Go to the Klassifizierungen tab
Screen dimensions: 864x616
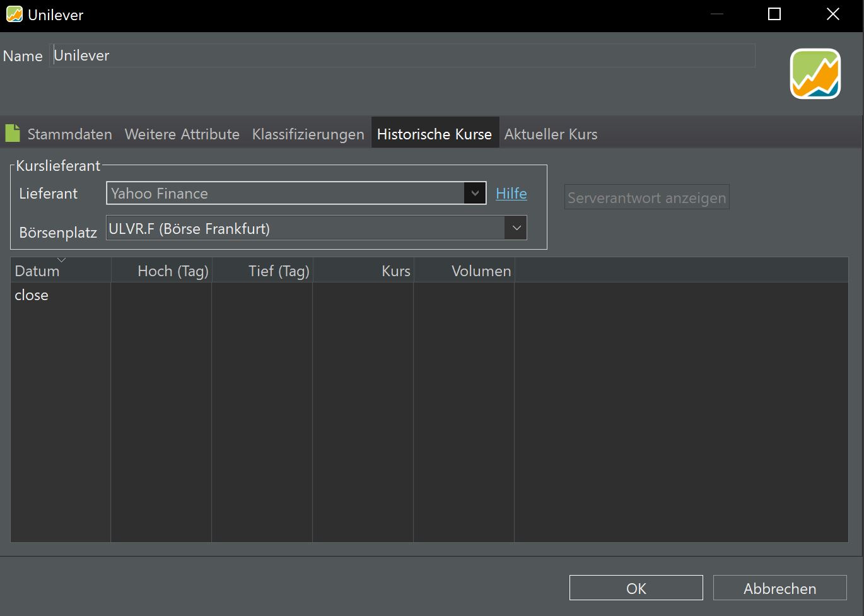[x=308, y=134]
